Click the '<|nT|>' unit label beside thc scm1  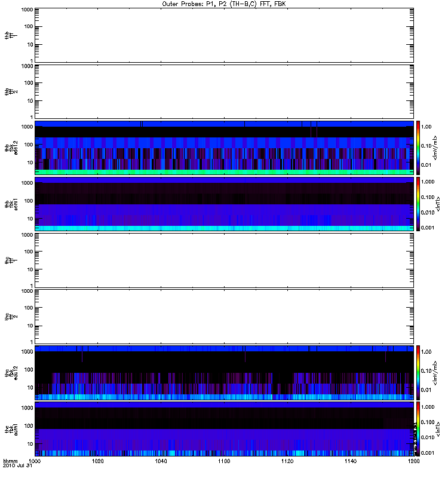coord(438,429)
